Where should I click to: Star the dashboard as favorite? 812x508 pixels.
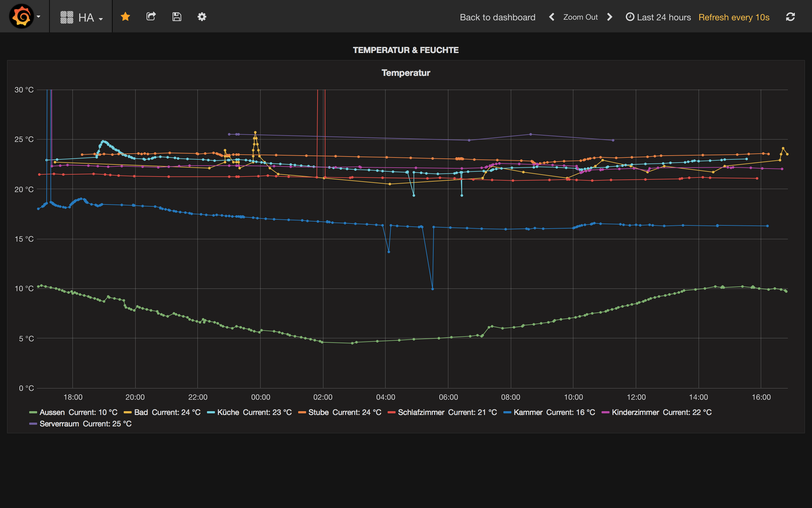point(125,17)
